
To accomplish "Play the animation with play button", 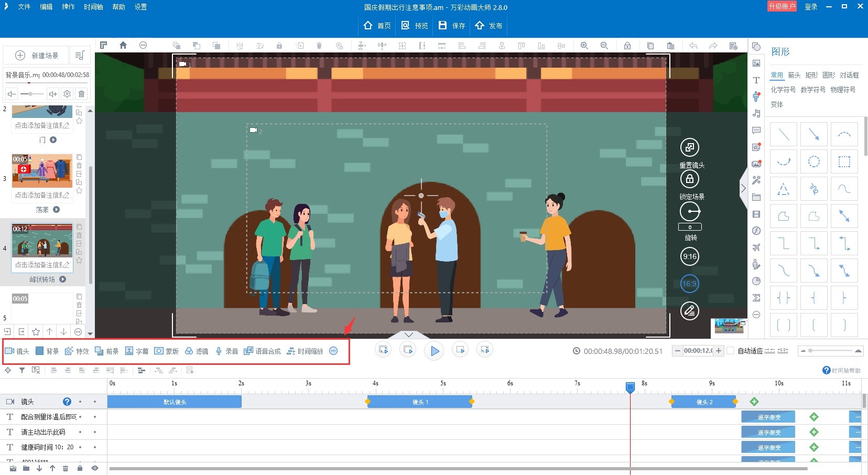I will pyautogui.click(x=435, y=351).
